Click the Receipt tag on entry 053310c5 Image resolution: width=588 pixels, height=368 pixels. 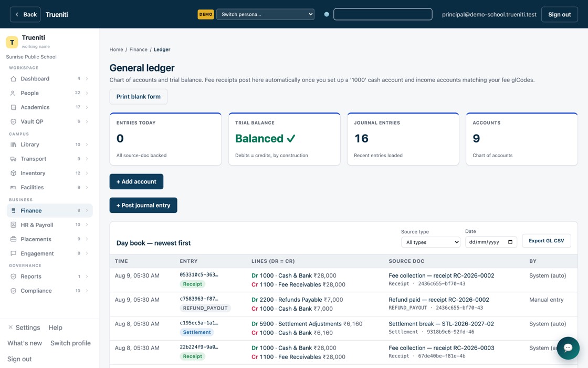pyautogui.click(x=192, y=284)
